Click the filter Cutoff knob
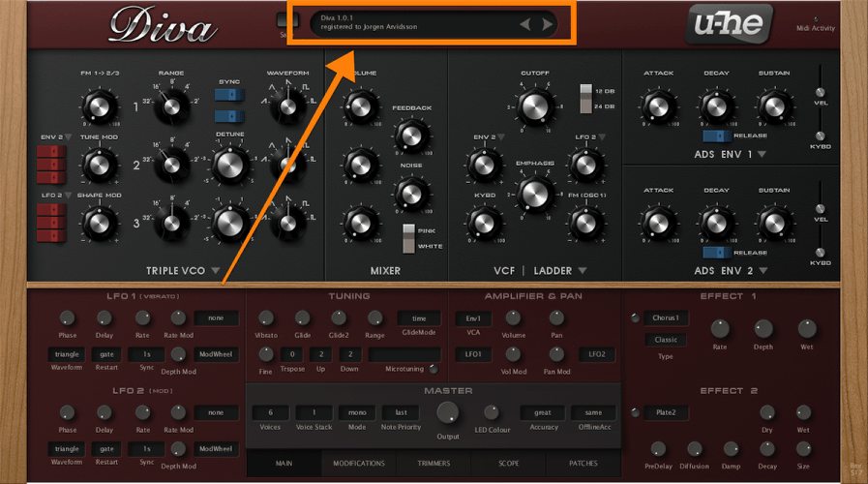 coord(535,106)
